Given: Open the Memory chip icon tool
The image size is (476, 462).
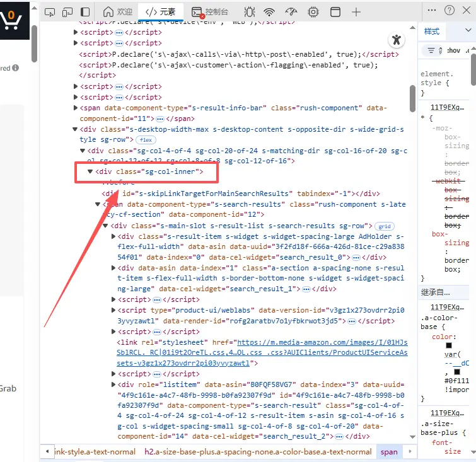Looking at the screenshot, I should 313,12.
